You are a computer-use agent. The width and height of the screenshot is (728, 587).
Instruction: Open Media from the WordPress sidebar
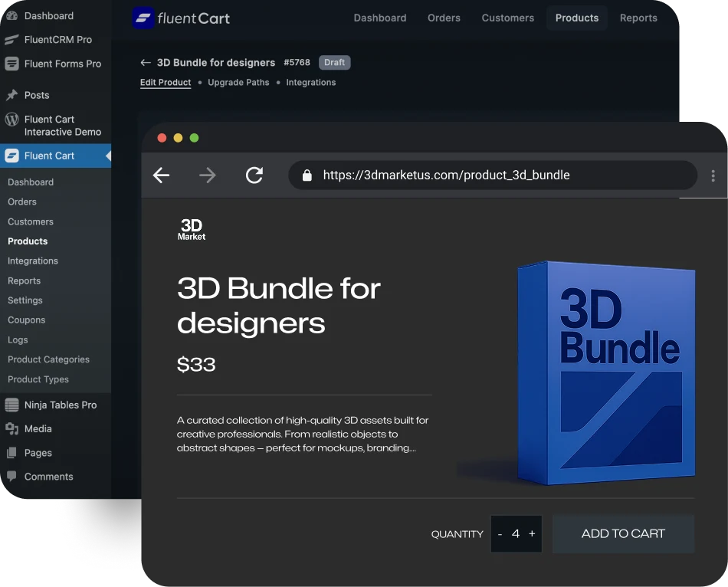[x=38, y=428]
